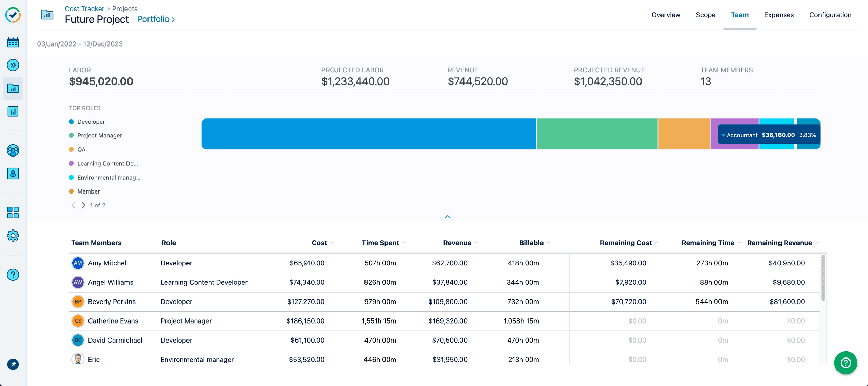Go to the next page of top roles
This screenshot has height=386, width=868.
[x=83, y=205]
